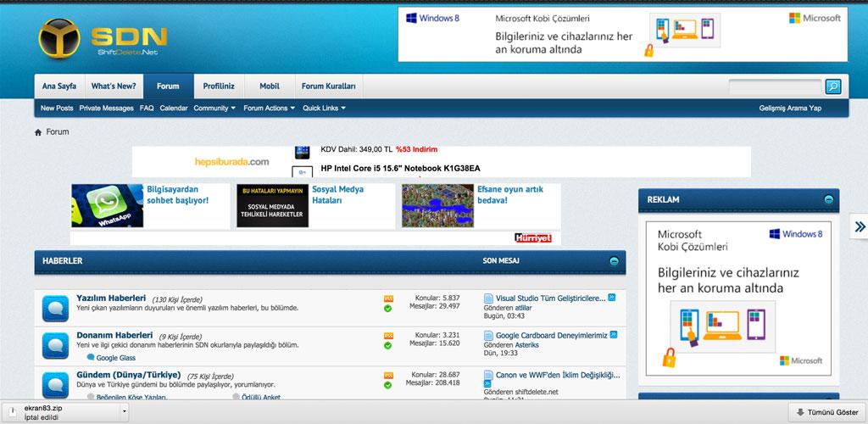
Task: Click the Hürriyet logo
Action: click(533, 238)
